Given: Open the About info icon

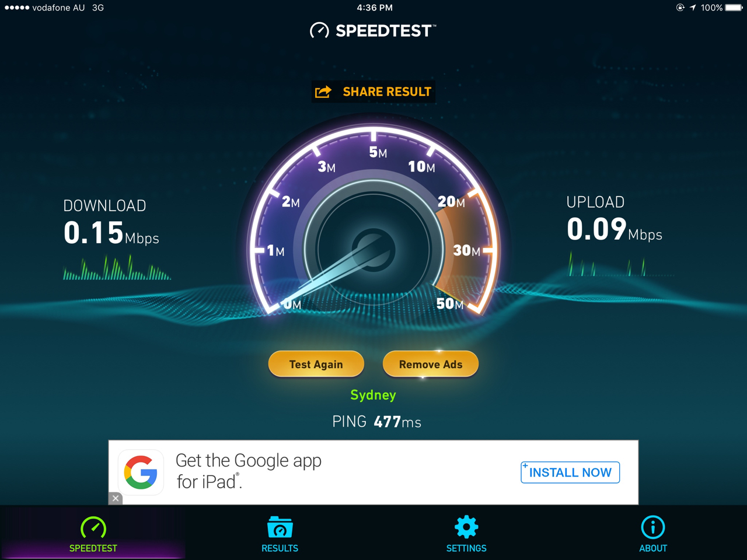Looking at the screenshot, I should [652, 527].
